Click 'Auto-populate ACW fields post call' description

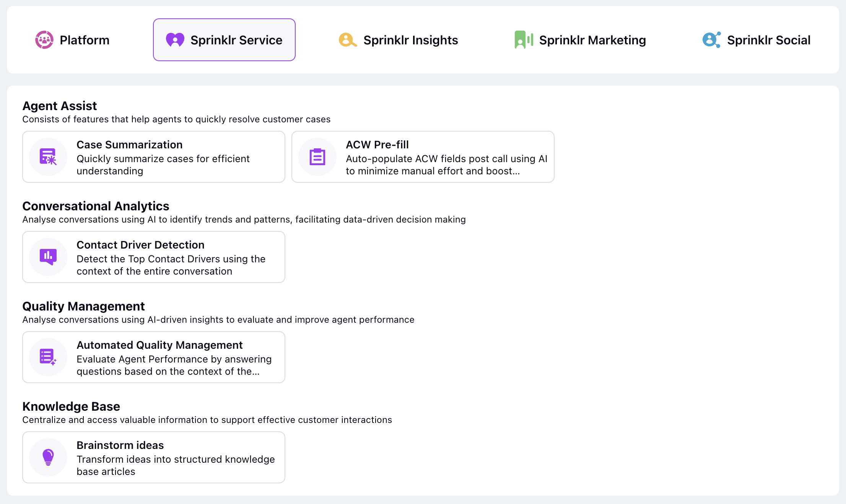click(x=447, y=165)
